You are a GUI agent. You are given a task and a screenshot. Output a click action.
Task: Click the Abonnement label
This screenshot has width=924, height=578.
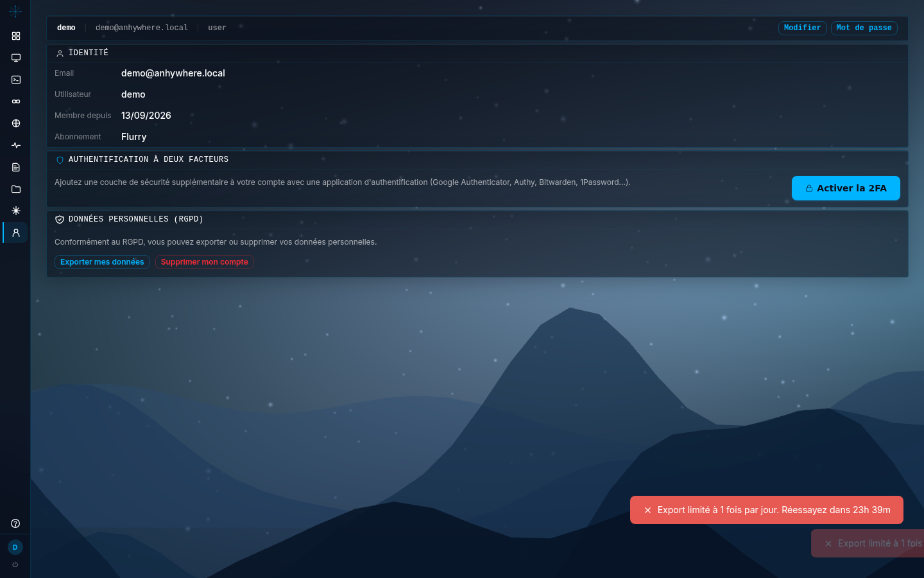pyautogui.click(x=78, y=137)
